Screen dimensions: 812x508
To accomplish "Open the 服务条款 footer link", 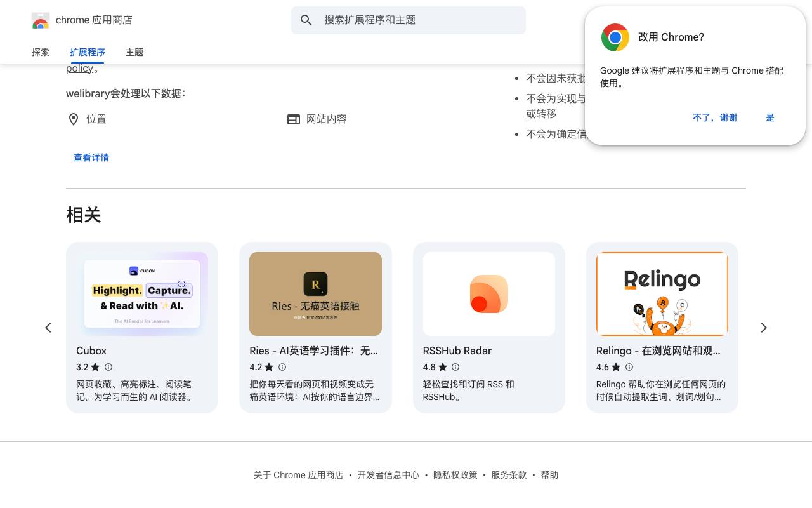I will click(x=509, y=475).
